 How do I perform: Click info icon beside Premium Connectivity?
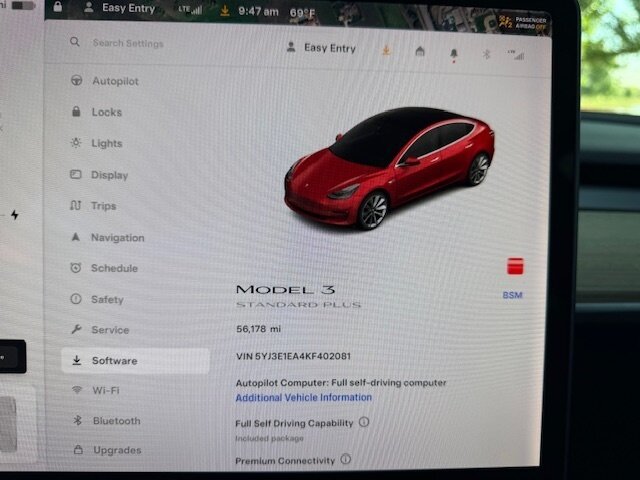tap(346, 460)
